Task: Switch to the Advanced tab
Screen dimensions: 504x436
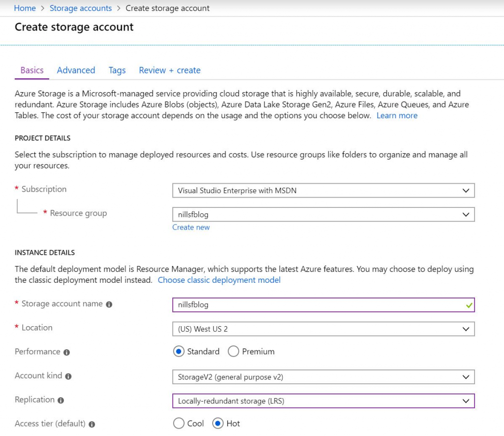Action: tap(76, 70)
